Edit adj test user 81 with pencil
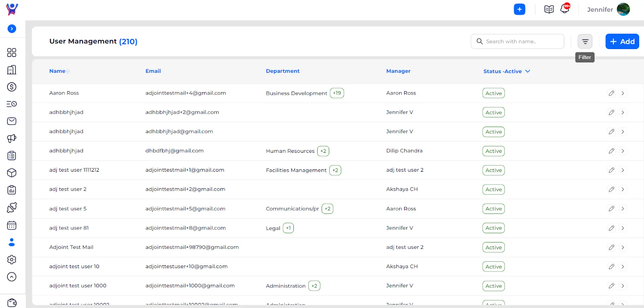 (x=611, y=228)
